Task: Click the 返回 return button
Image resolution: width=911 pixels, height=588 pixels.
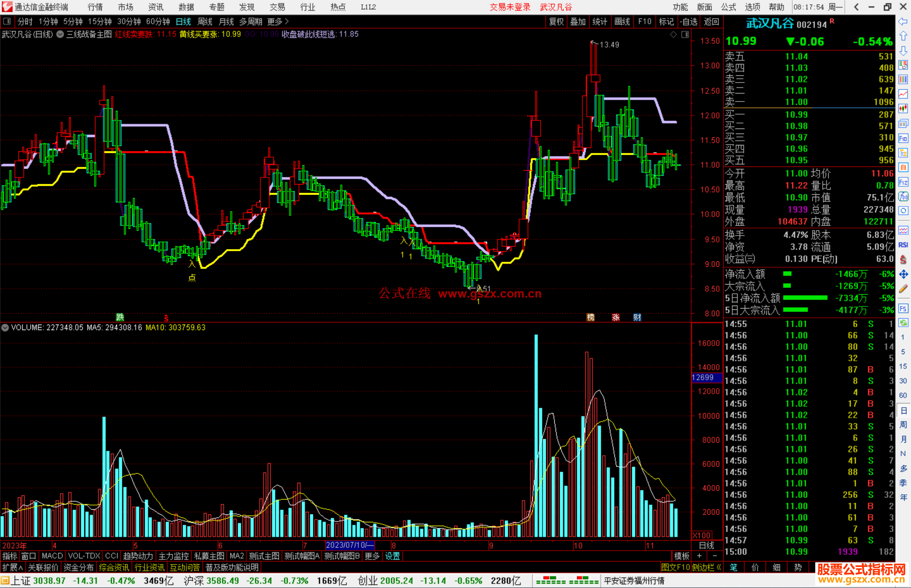Action: tap(711, 21)
